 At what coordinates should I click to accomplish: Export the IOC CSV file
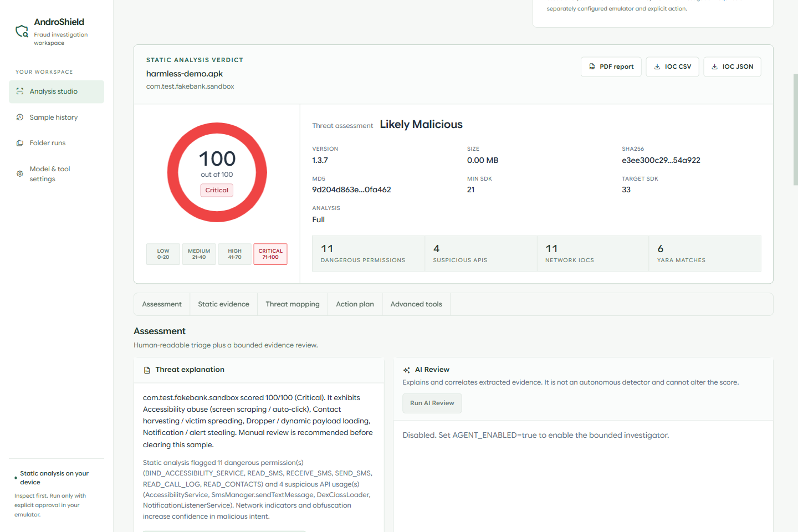673,66
